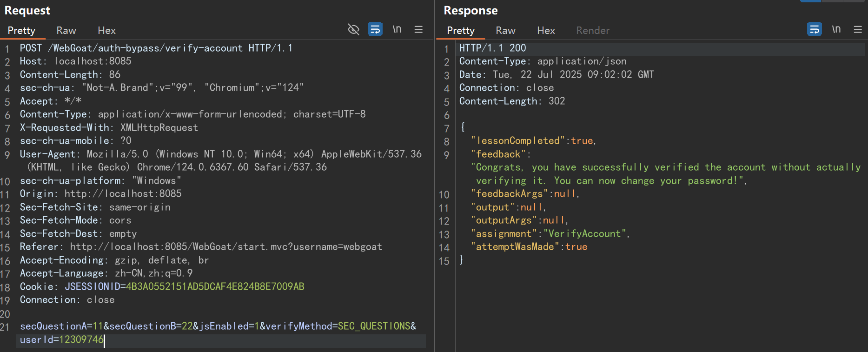
Task: Toggle \n non-printable characters in Request panel
Action: (397, 29)
